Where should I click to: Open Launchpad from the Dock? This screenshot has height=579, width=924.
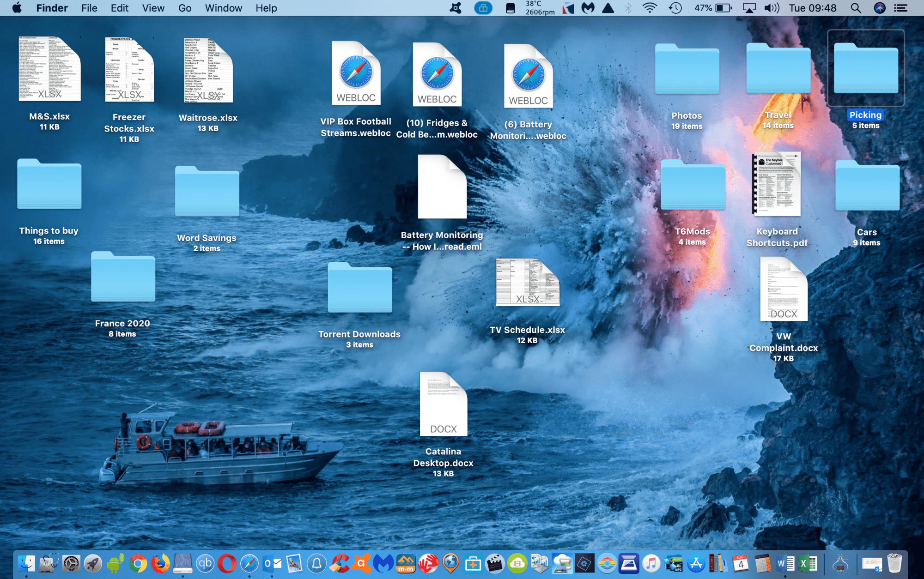[x=92, y=564]
